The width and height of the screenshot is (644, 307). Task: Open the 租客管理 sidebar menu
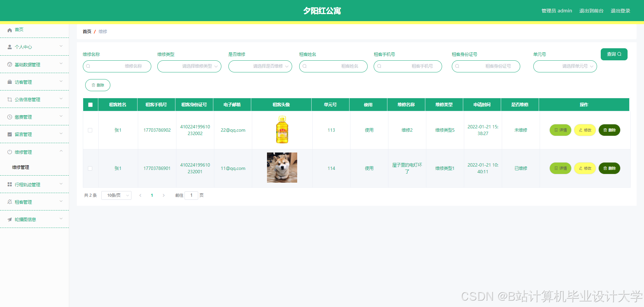click(34, 202)
